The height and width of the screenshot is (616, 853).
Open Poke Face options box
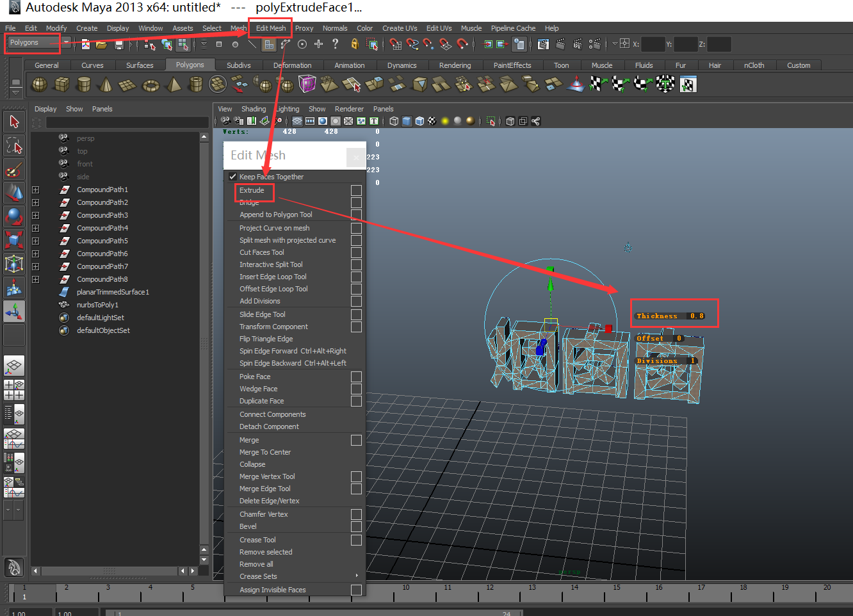(x=356, y=377)
